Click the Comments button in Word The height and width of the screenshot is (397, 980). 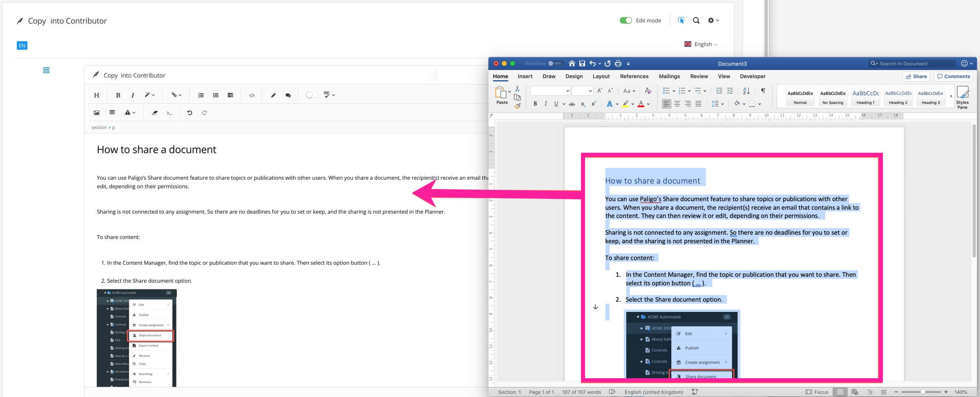953,76
